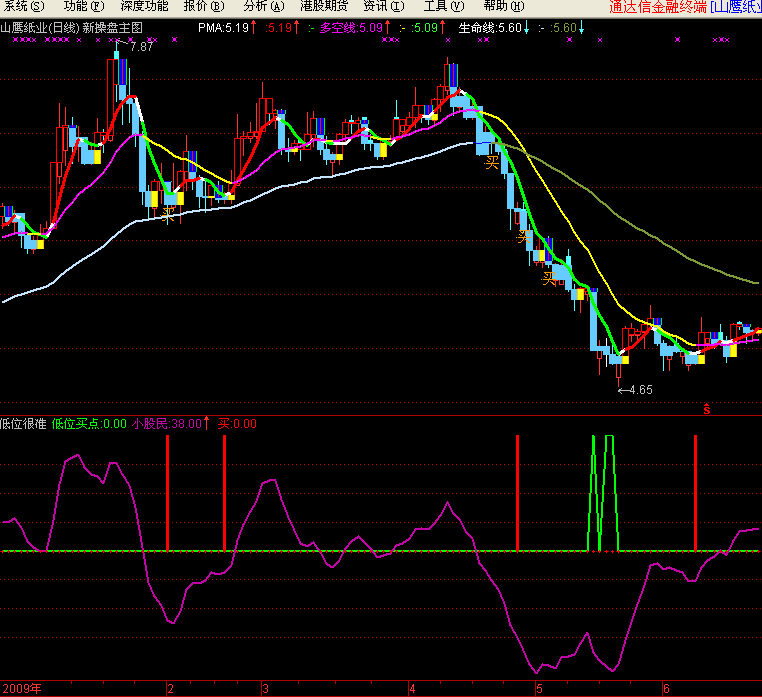Click the lowest 买 signal on the May decline
The height and width of the screenshot is (697, 762).
pos(549,279)
